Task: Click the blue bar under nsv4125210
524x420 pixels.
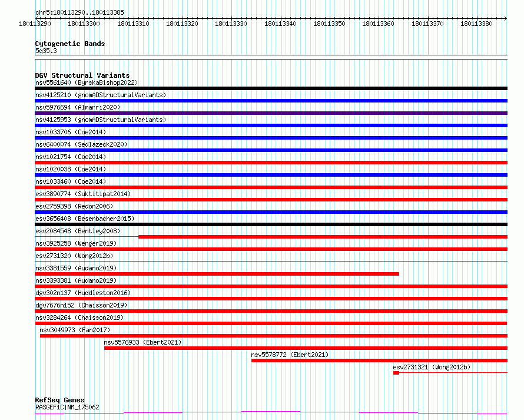Action: click(271, 101)
